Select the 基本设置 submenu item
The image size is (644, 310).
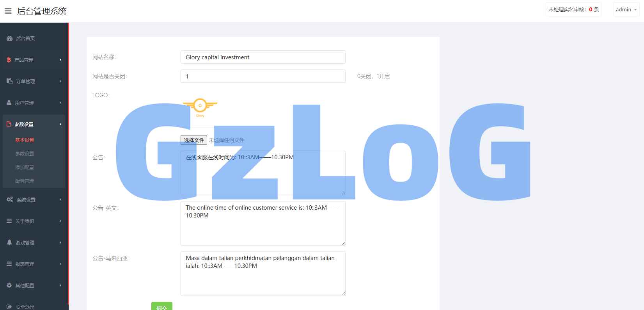(25, 140)
